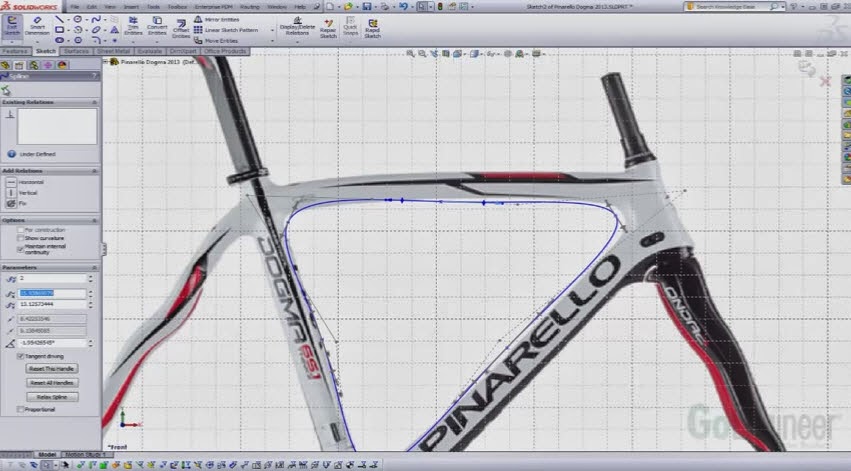
Task: Open dropdown next to Linear Sketch Pattern
Action: (272, 30)
